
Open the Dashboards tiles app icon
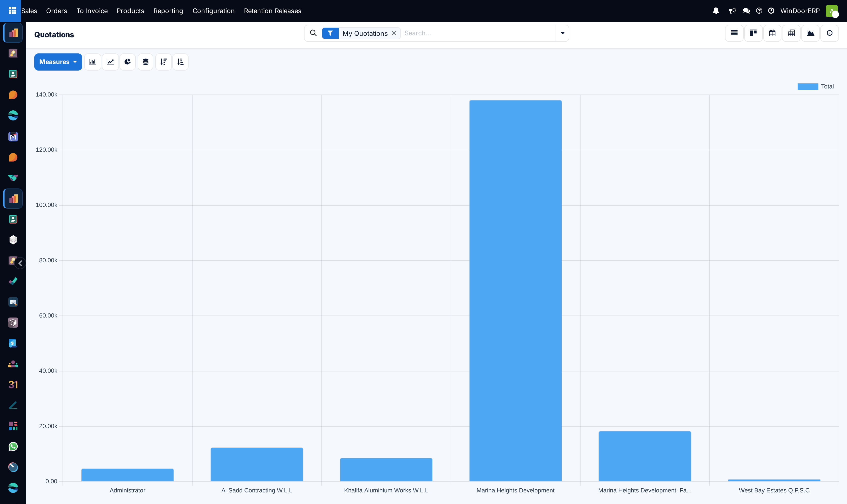click(13, 426)
